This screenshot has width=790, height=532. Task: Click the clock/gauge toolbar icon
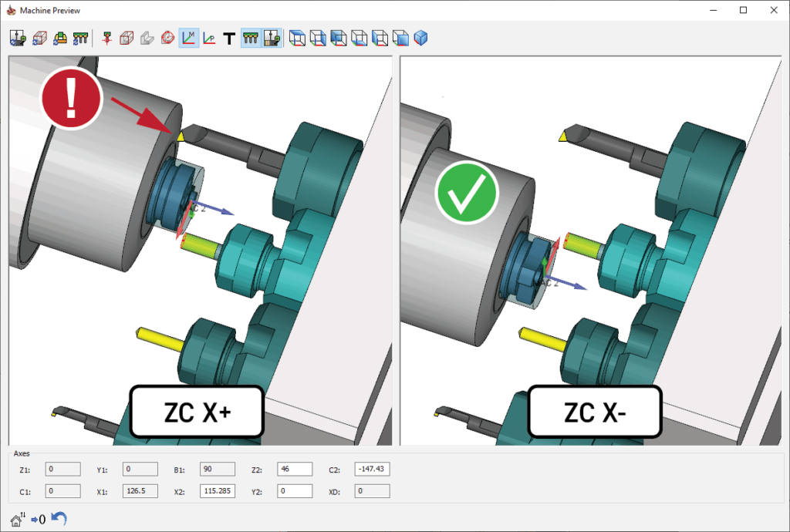(167, 37)
